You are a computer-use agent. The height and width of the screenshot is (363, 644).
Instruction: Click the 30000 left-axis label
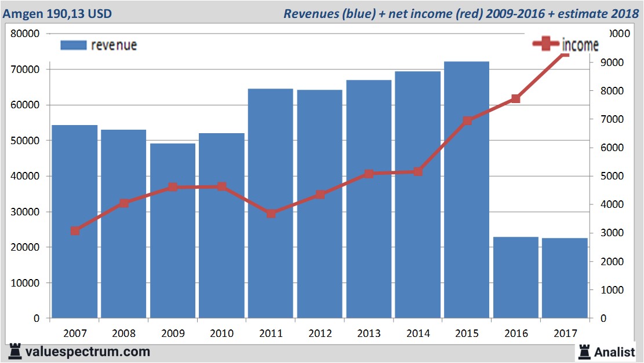[x=25, y=212]
